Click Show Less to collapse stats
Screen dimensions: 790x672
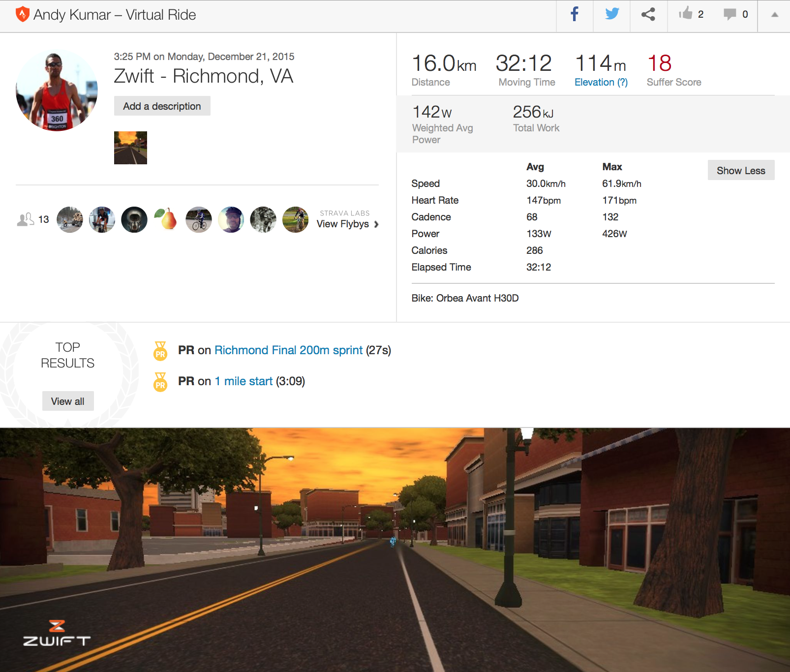pos(741,170)
